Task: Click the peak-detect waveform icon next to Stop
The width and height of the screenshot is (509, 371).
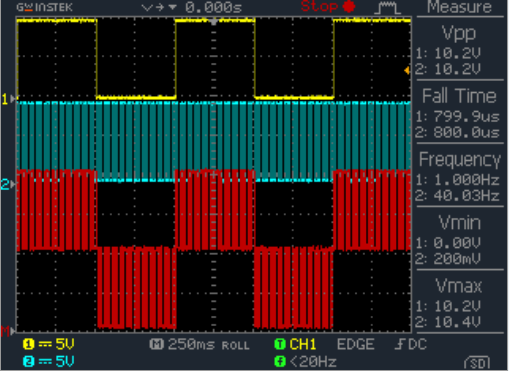Action: [387, 8]
